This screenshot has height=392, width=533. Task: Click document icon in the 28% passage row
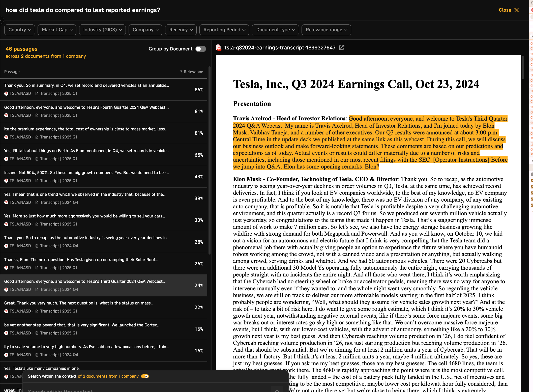tap(37, 246)
